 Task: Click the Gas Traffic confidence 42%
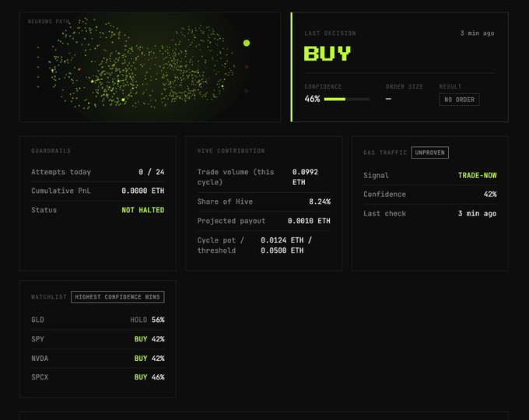coord(490,194)
